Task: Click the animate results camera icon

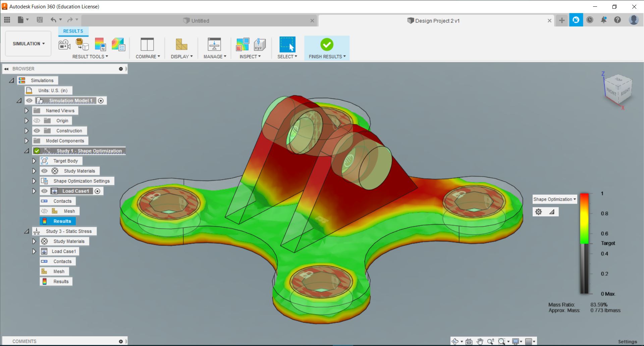Action: click(x=64, y=45)
